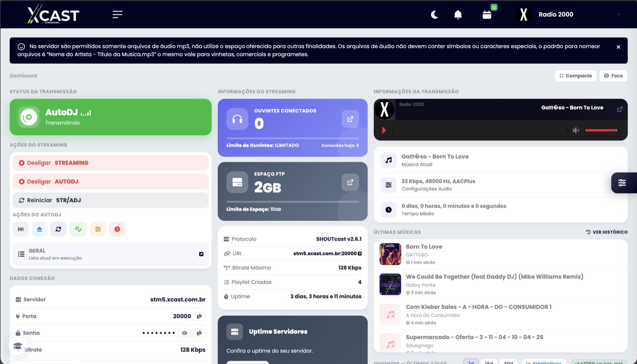637x364 pixels.
Task: Open the stm5.xcast.com.br:20000 URL link
Action: pos(327,253)
